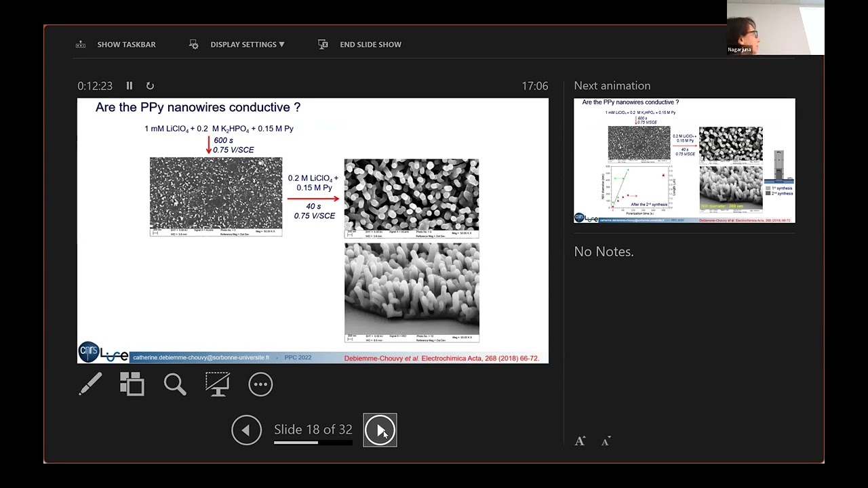Open the See All Slides grid
Image resolution: width=868 pixels, height=488 pixels.
coord(132,384)
